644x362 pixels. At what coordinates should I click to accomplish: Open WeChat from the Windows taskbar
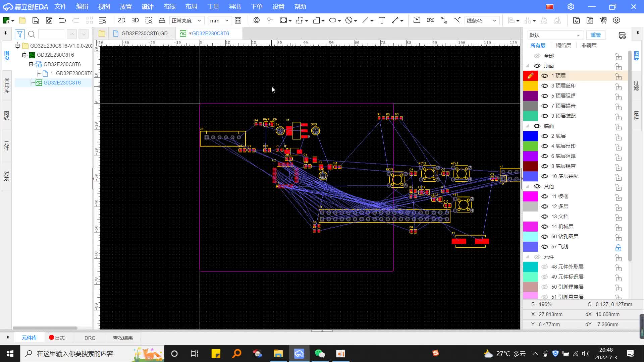point(320,354)
